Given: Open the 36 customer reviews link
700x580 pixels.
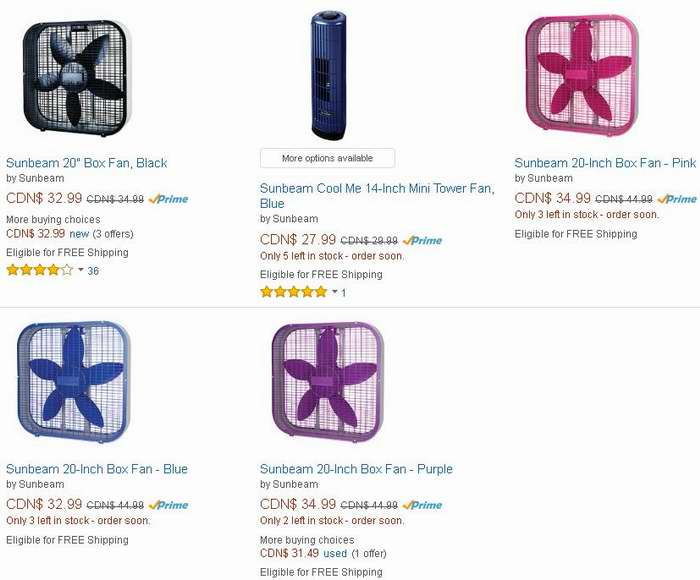Looking at the screenshot, I should tap(93, 271).
